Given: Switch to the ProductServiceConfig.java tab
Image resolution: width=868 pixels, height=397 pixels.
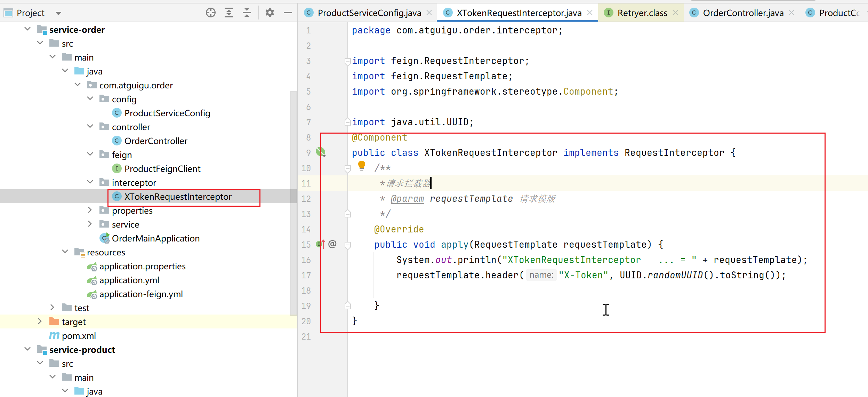Looking at the screenshot, I should [x=369, y=13].
